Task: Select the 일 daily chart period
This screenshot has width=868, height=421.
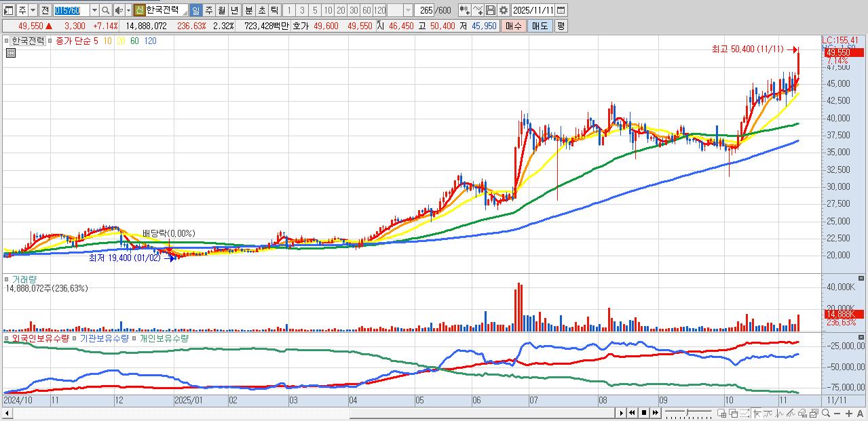Action: [x=195, y=10]
